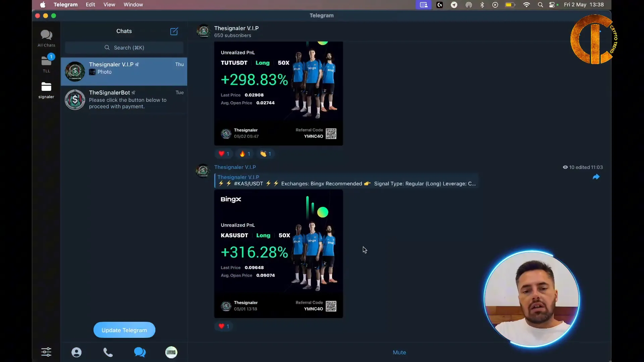Open the Apple menu
Screen dimensions: 644x362
pyautogui.click(x=43, y=5)
